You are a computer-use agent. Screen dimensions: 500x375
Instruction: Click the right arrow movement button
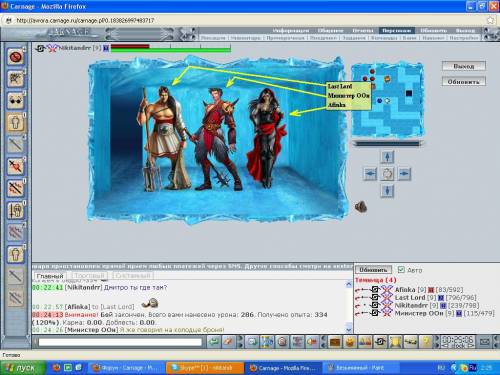[x=404, y=174]
